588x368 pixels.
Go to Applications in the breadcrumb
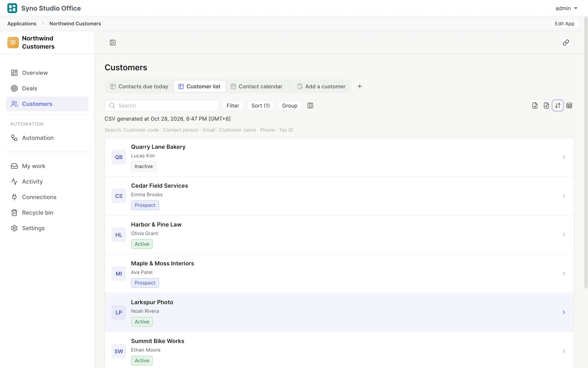click(x=22, y=24)
